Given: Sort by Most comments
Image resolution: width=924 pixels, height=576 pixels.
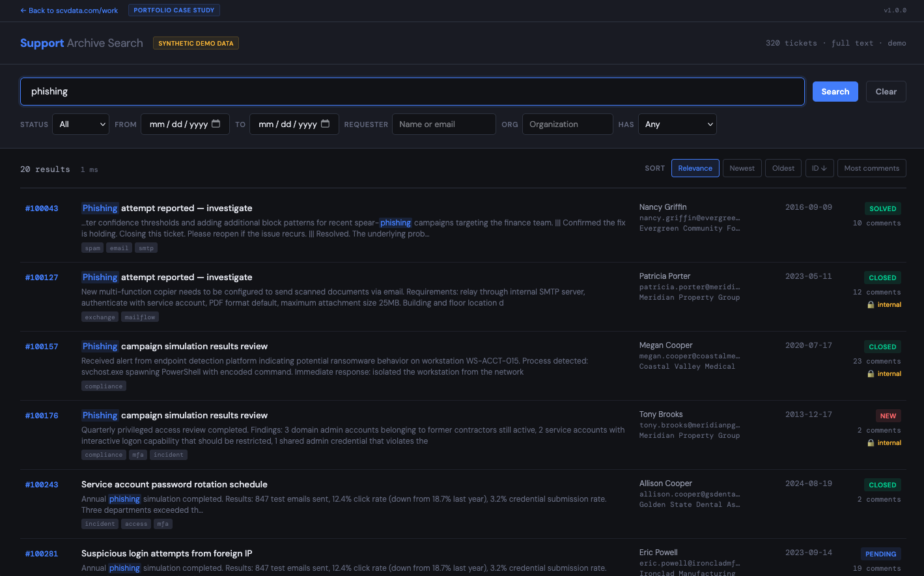Looking at the screenshot, I should pos(872,168).
